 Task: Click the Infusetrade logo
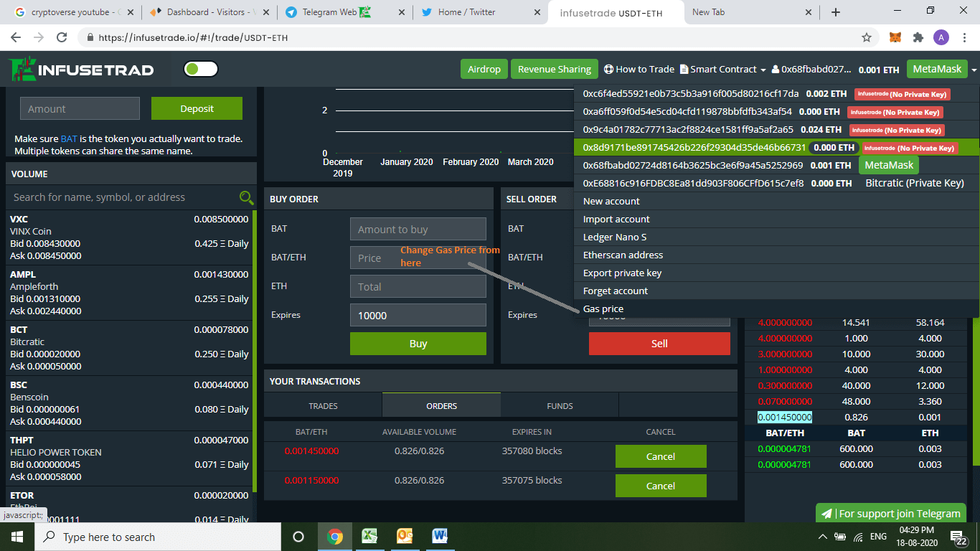(82, 70)
